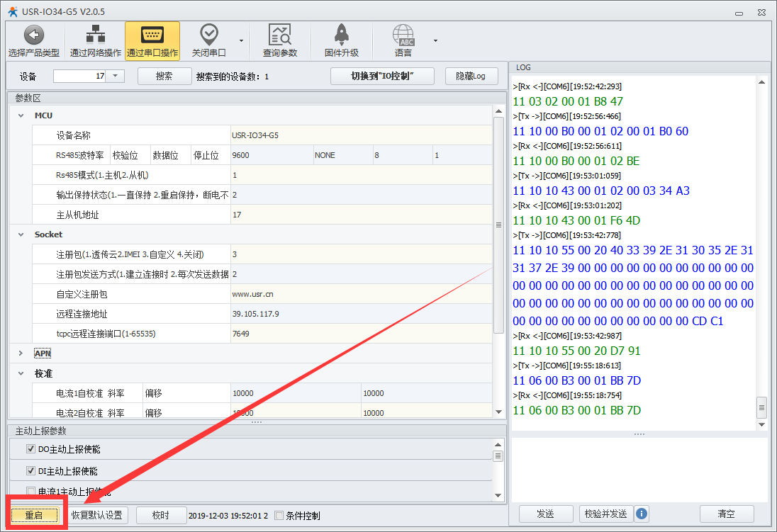Click the select product type back icon
This screenshot has height=532, width=777.
(x=34, y=35)
